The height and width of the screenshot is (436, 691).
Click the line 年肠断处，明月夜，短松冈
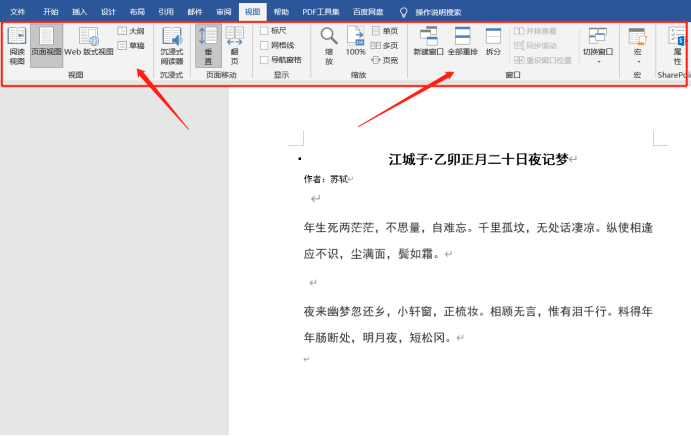[x=378, y=338]
